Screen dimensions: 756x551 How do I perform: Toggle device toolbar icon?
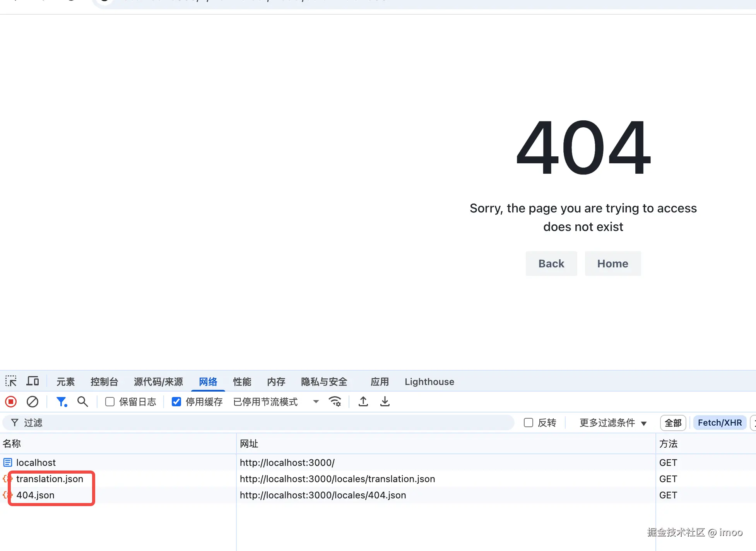[x=32, y=382]
